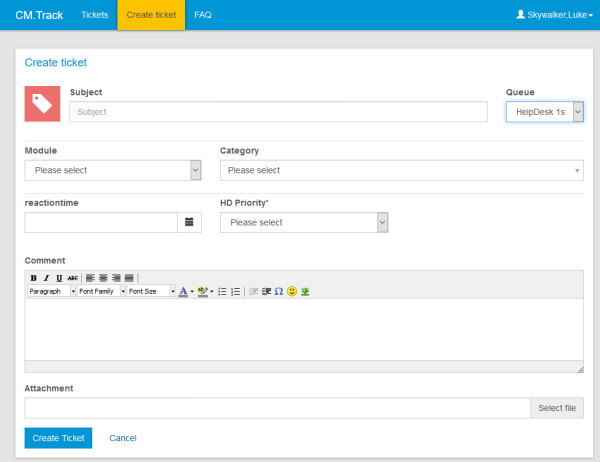Insert special character with Omega icon
The image size is (600, 462).
pos(279,292)
